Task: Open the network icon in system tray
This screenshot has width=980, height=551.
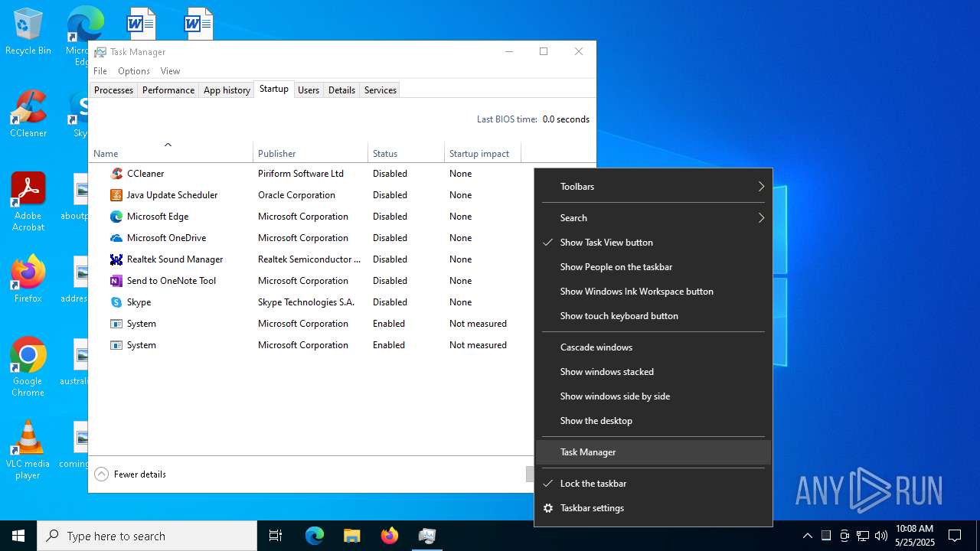Action: 863,536
